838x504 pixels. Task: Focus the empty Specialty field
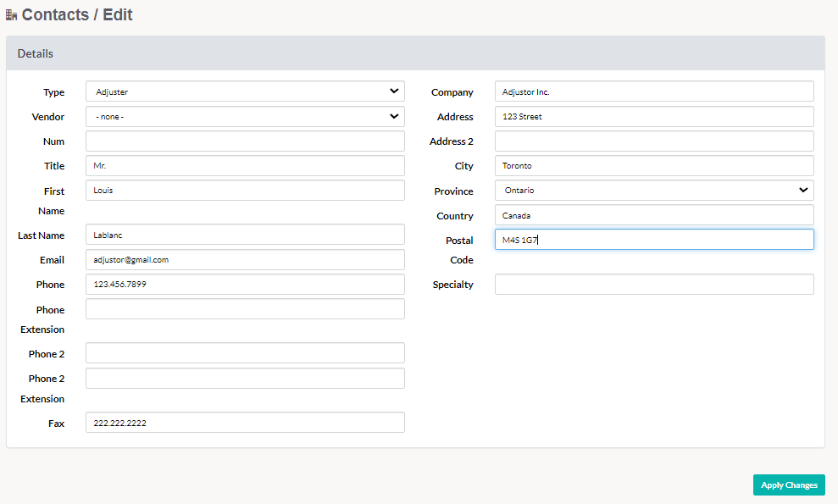[654, 285]
